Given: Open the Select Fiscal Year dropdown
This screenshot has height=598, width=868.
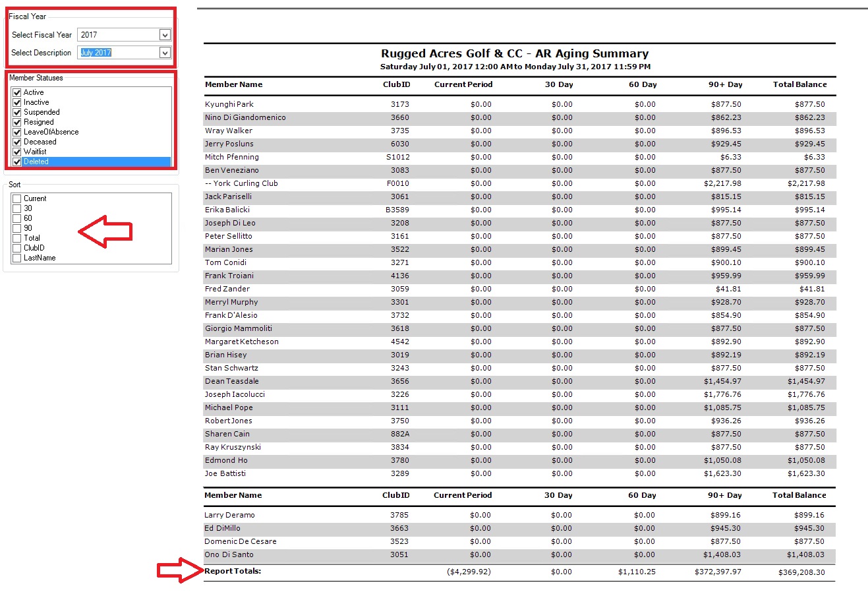Looking at the screenshot, I should click(x=165, y=35).
